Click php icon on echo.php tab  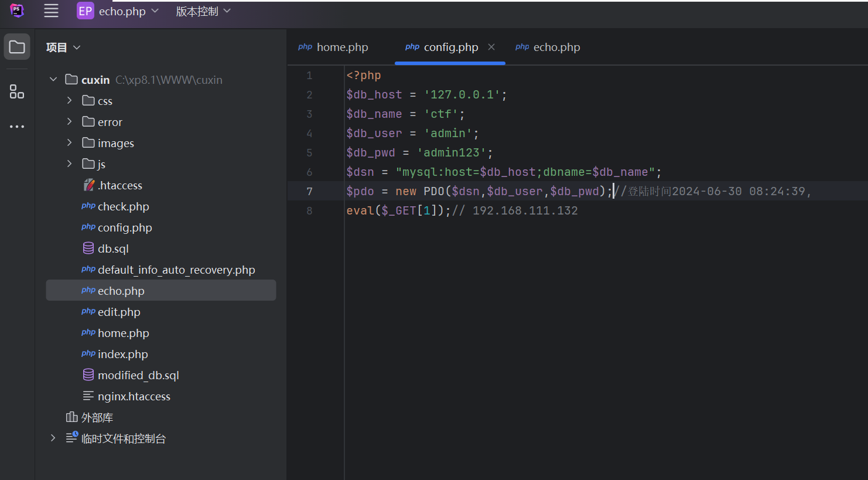pyautogui.click(x=522, y=47)
